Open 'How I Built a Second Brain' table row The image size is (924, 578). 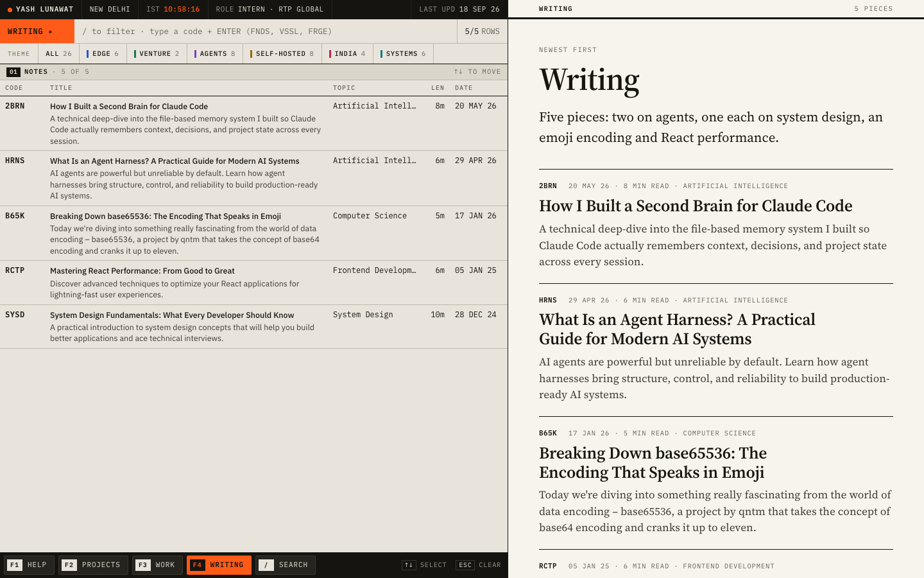click(253, 123)
